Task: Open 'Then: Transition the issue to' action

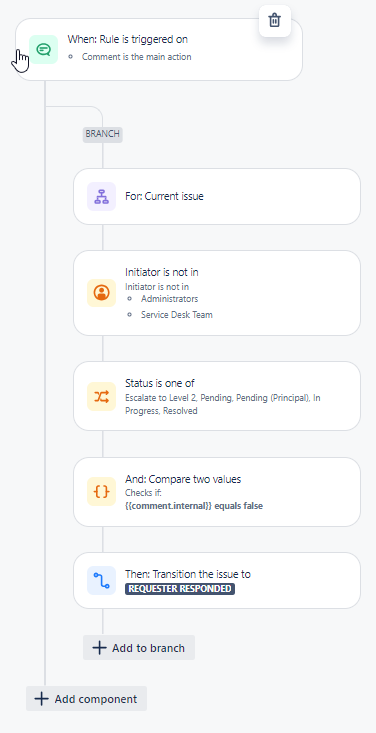Action: [x=217, y=581]
